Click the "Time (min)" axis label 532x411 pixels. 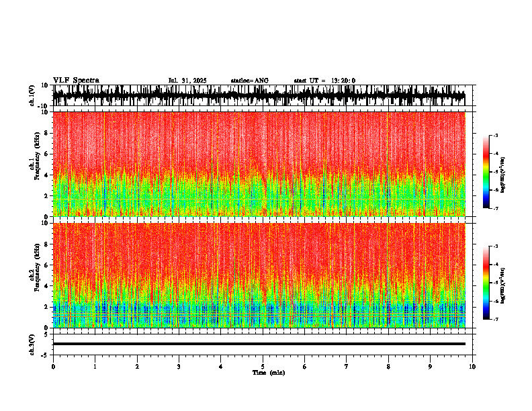click(269, 373)
